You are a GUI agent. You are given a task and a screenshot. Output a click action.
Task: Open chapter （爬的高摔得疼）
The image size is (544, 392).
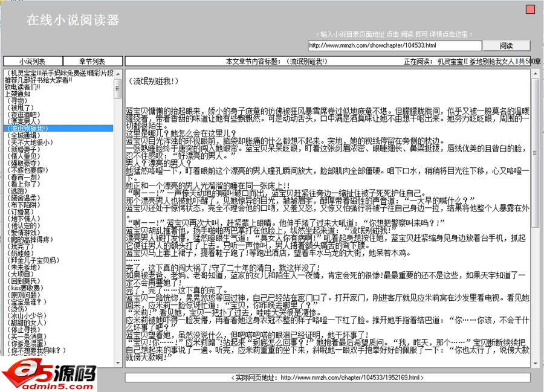(30, 240)
